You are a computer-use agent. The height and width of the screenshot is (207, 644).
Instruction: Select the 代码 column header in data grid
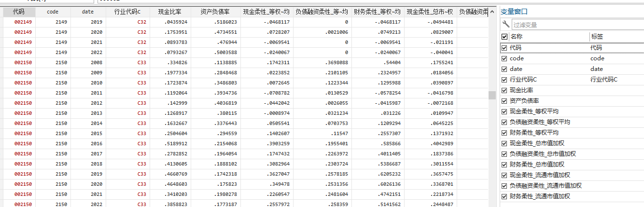(x=19, y=12)
